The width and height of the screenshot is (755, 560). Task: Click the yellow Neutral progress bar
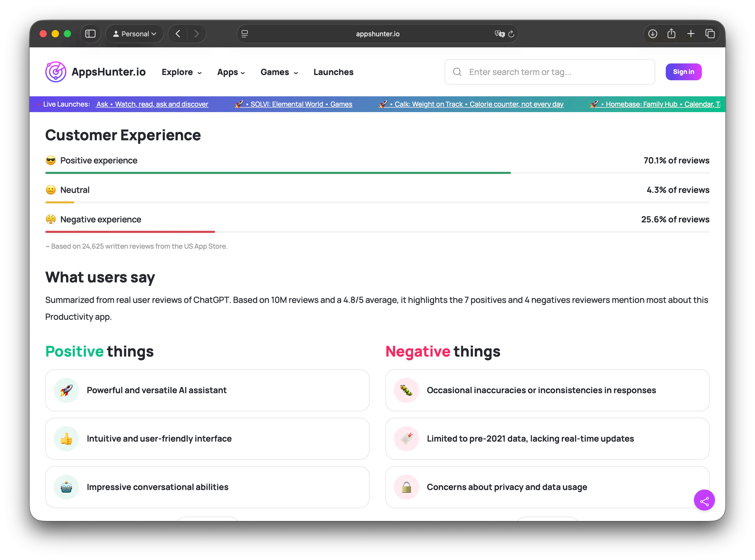(60, 202)
